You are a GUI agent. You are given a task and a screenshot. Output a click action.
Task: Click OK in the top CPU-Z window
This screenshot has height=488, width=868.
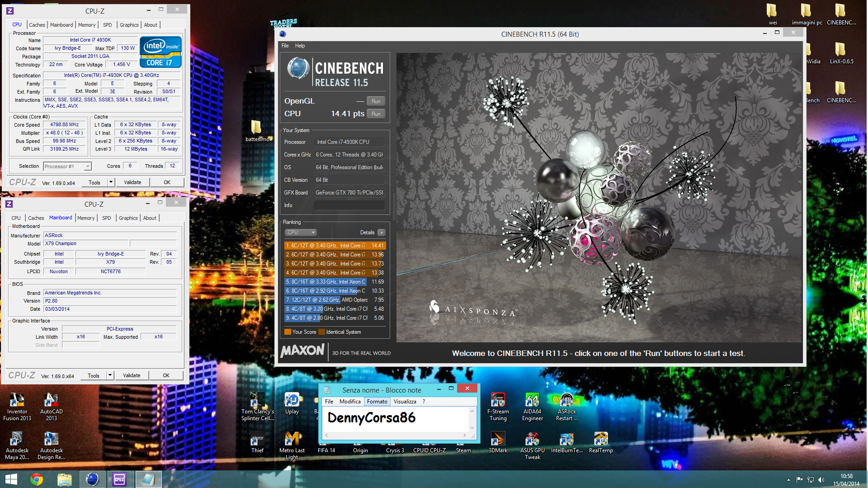pyautogui.click(x=167, y=182)
